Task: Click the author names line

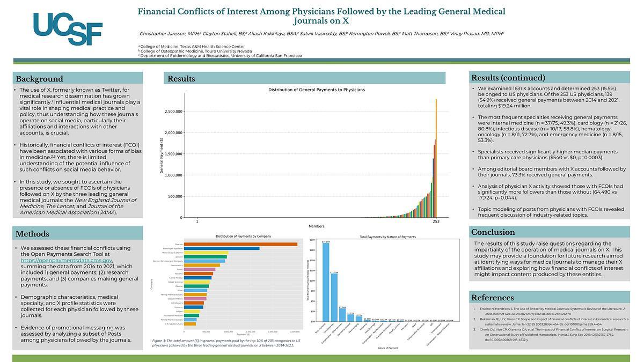Action: point(321,34)
